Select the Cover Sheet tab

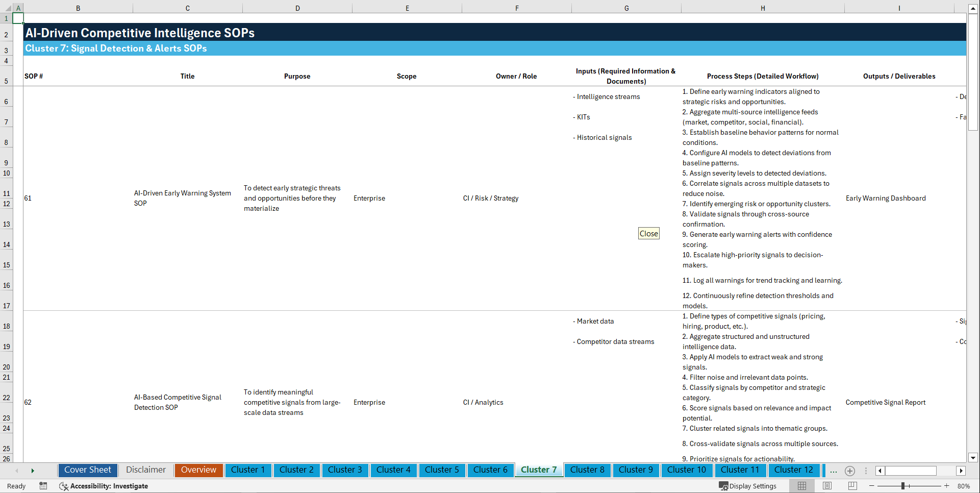(87, 470)
